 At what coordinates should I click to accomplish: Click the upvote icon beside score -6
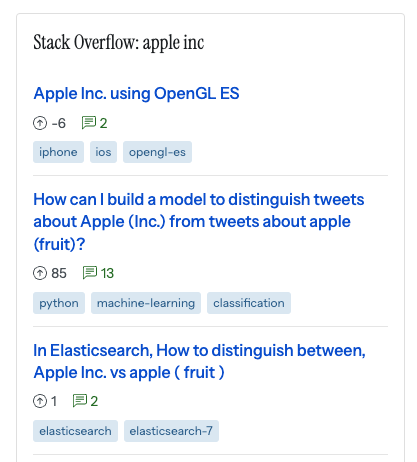point(40,123)
